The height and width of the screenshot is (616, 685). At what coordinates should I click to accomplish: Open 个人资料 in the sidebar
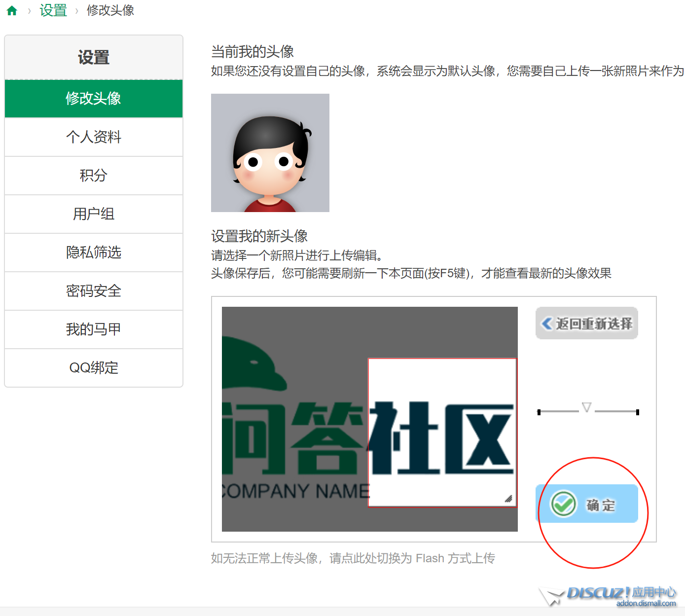click(x=94, y=137)
